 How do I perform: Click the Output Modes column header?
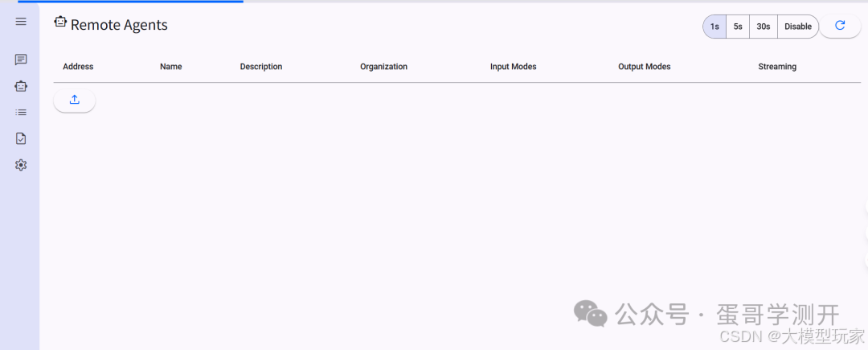coord(645,67)
